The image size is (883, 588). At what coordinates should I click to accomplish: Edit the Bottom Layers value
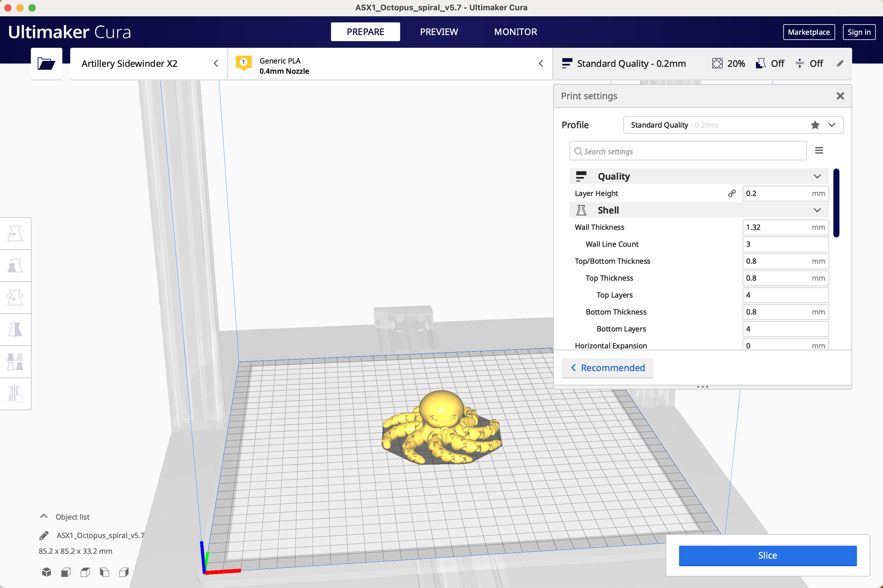[x=786, y=329]
